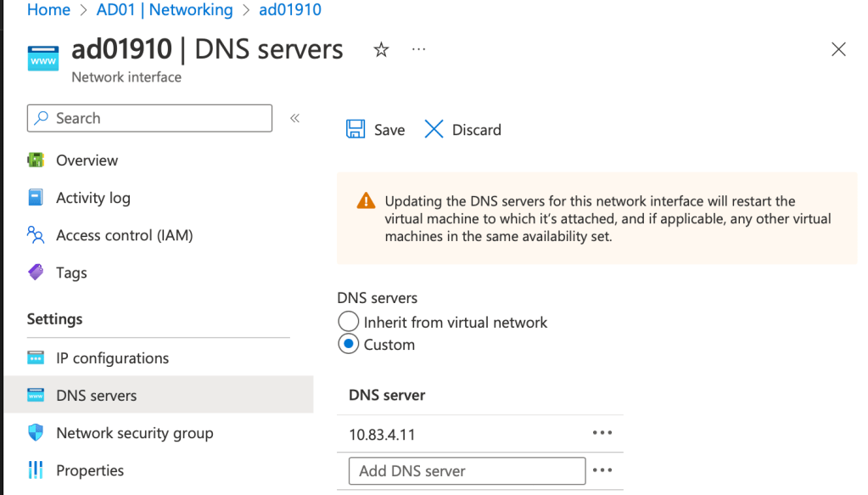Viewport: 868px width, 495px height.
Task: Select the Custom DNS servers radio button
Action: (349, 345)
